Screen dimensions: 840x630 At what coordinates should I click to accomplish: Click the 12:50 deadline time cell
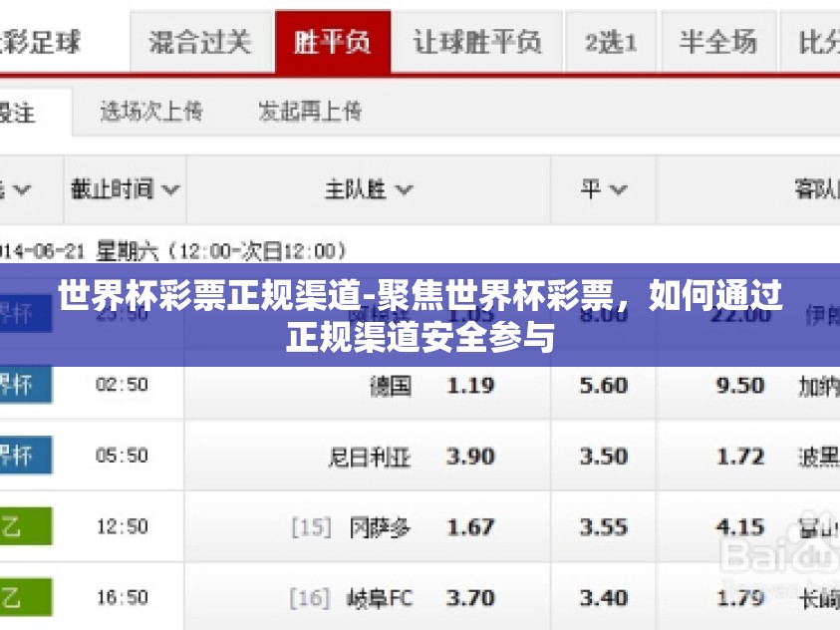(123, 526)
